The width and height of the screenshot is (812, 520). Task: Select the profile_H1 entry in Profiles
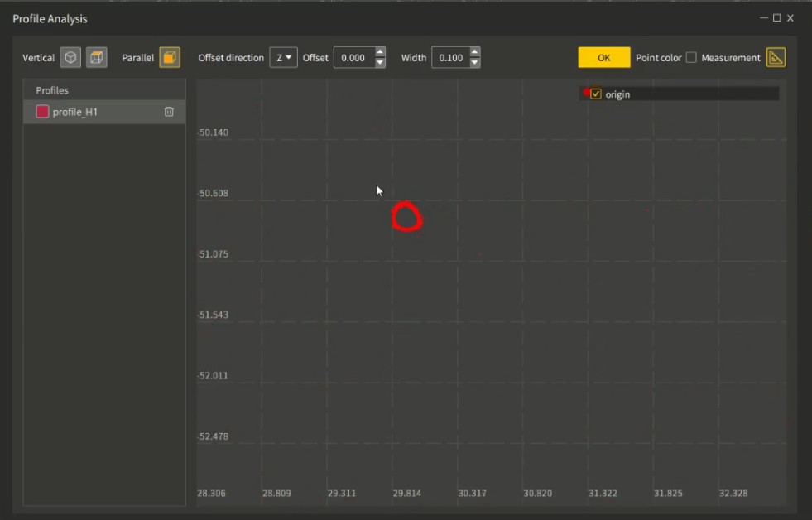(x=104, y=112)
